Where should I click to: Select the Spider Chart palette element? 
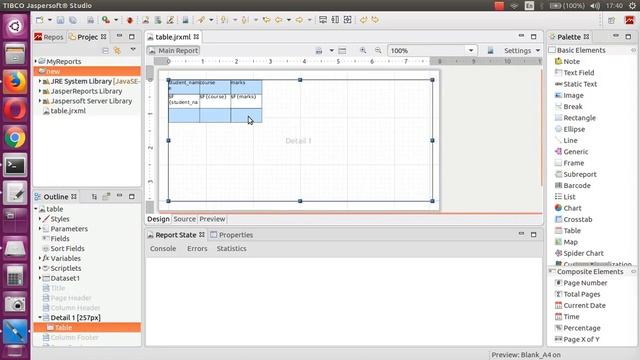[x=579, y=253]
